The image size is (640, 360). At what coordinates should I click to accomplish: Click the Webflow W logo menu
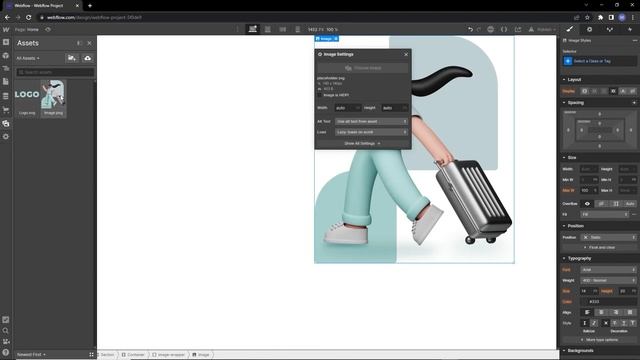coord(6,29)
